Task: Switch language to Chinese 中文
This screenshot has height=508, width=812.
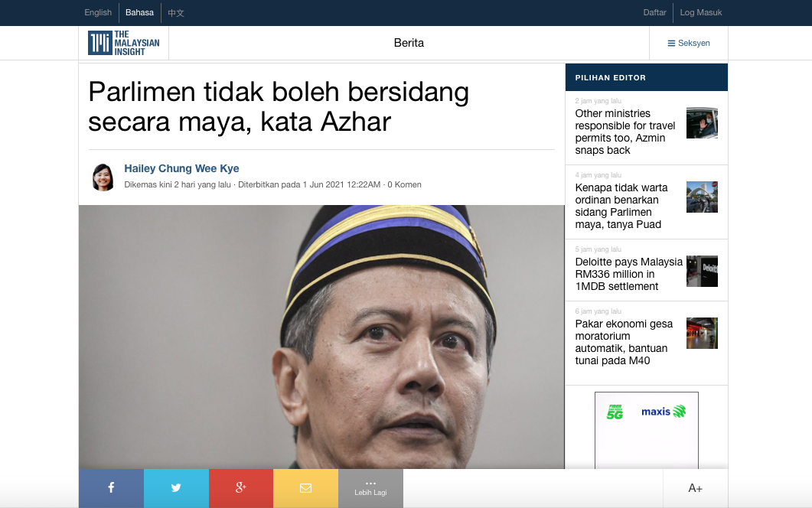Action: click(x=176, y=12)
